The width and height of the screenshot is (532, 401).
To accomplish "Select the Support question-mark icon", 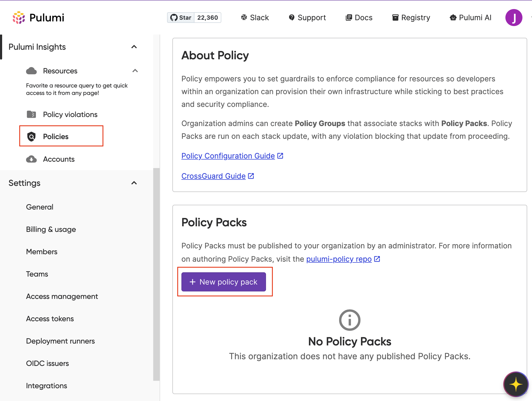I will pyautogui.click(x=292, y=17).
